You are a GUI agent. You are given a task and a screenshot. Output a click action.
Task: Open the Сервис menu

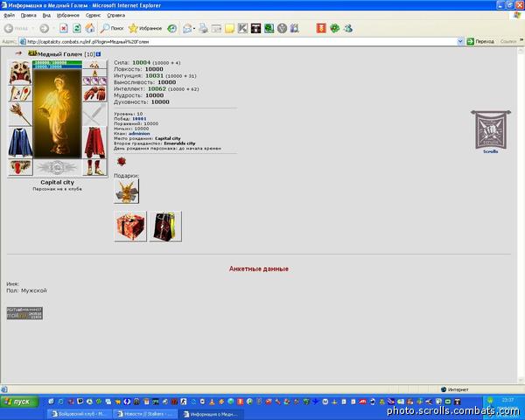93,16
